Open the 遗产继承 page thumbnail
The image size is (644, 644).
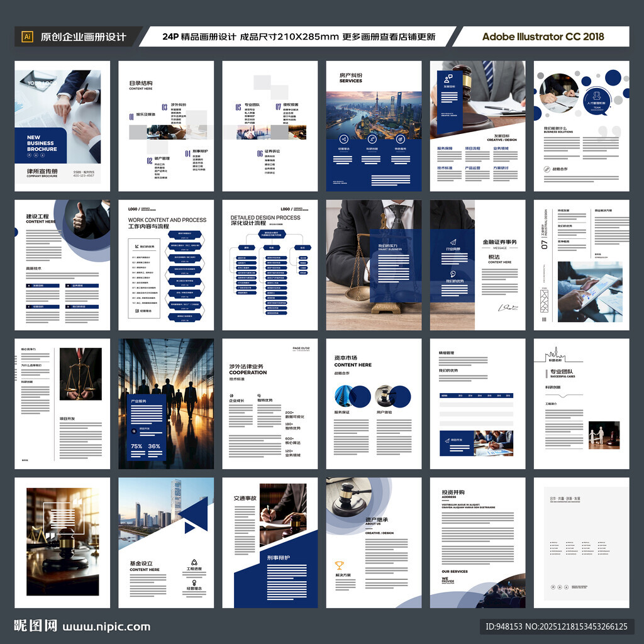374,543
